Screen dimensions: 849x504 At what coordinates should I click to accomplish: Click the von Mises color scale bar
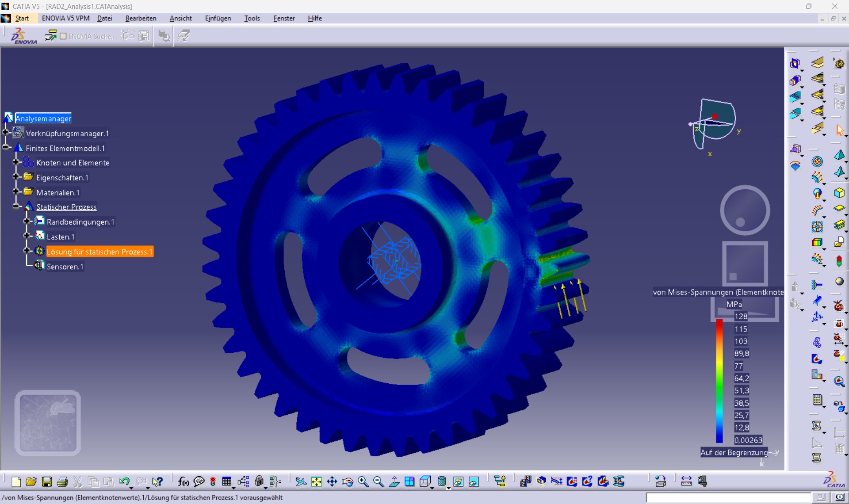pos(719,381)
